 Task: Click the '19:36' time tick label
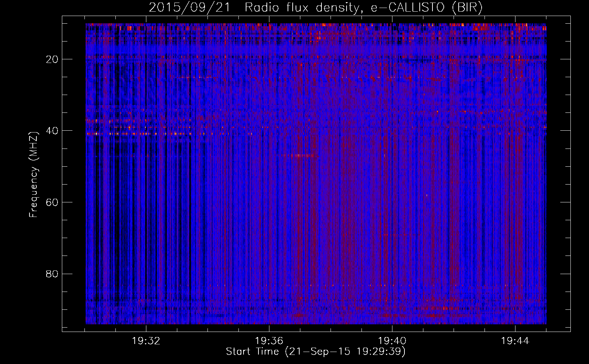(269, 341)
